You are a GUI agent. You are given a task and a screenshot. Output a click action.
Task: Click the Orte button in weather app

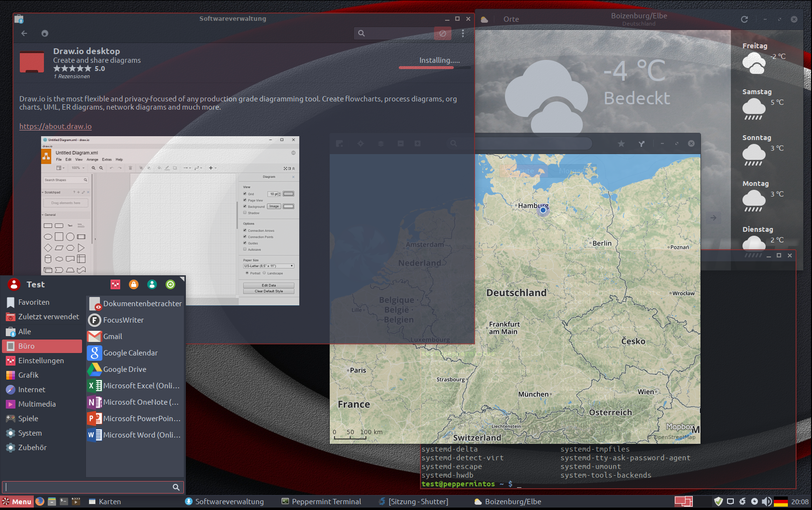[511, 19]
